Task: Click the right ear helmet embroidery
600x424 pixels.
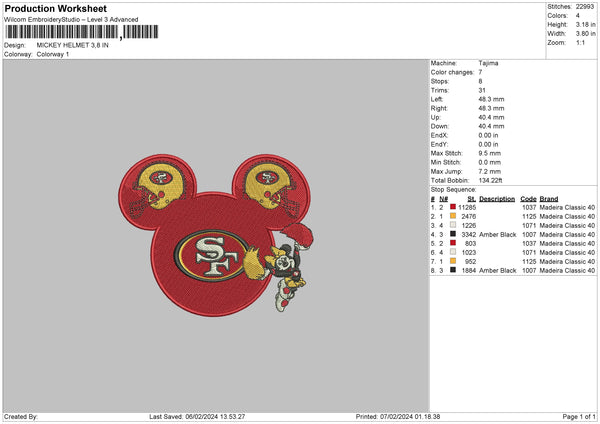Action: click(271, 189)
